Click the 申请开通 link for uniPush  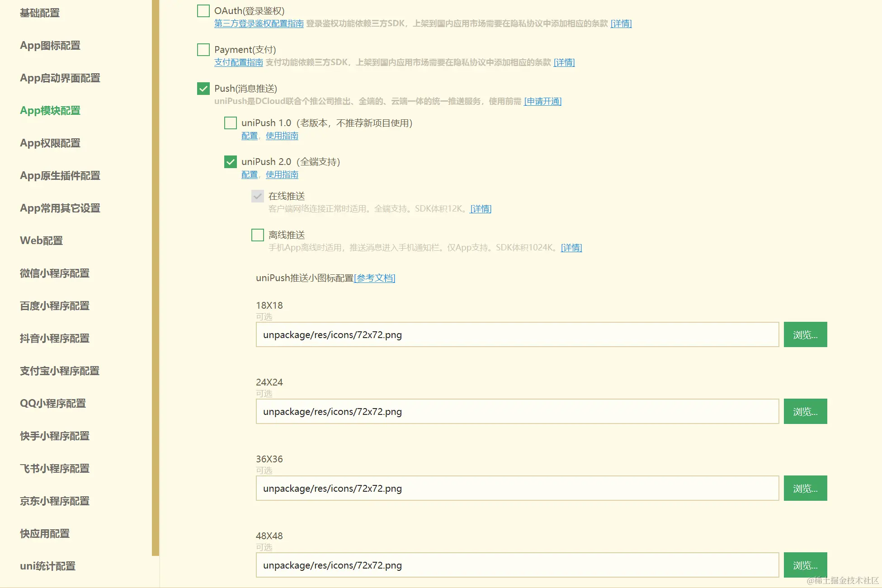[x=542, y=101]
